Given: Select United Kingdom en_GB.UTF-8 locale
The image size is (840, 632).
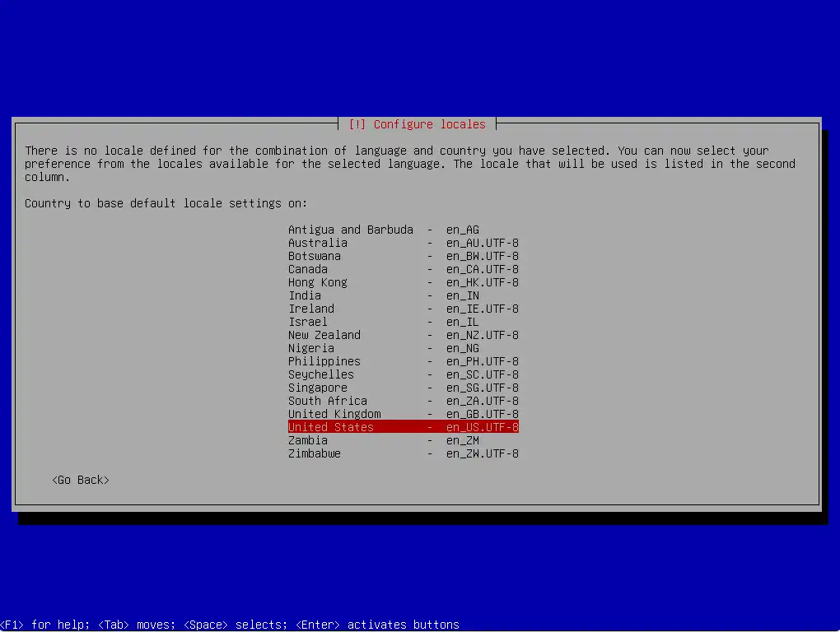Looking at the screenshot, I should pyautogui.click(x=403, y=414).
